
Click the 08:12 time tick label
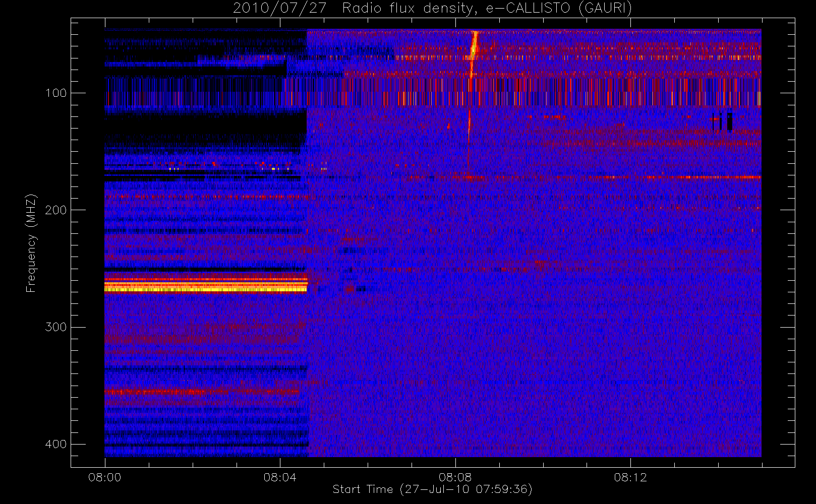coord(630,477)
